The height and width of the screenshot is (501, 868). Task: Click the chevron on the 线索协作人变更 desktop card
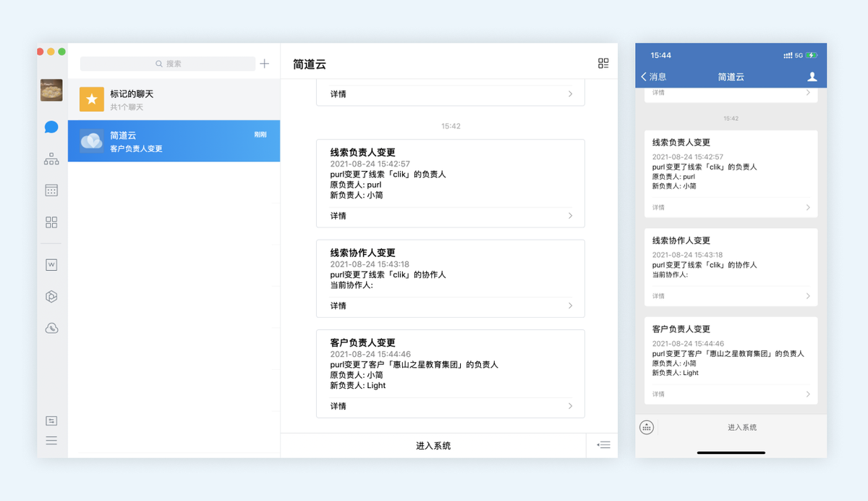(570, 306)
